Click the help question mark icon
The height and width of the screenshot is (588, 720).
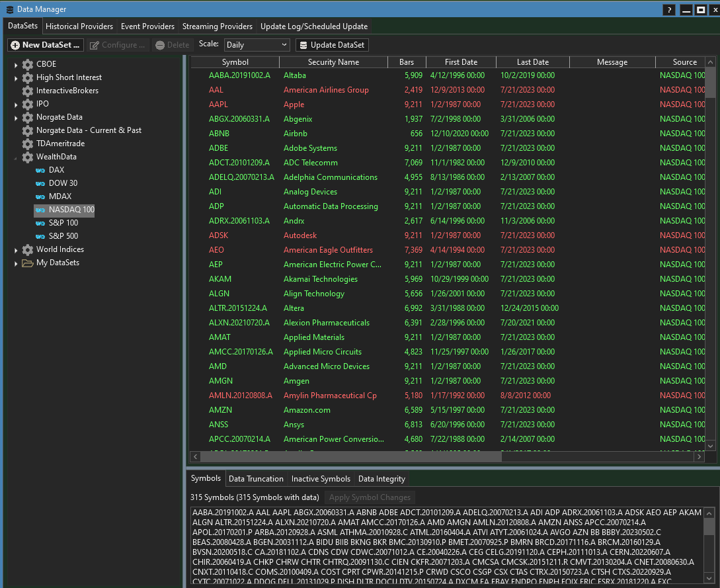pos(669,9)
